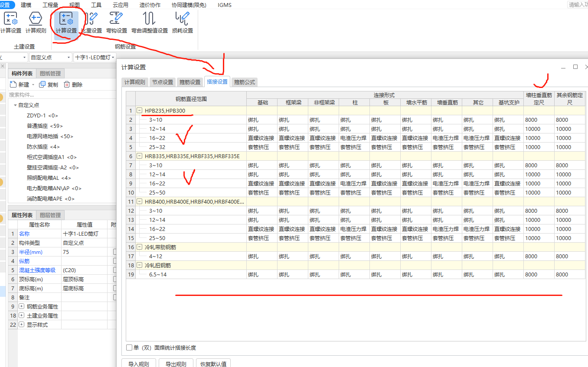588x367 pixels.
Task: Collapse the HPB235,HPB300 group row
Action: 140,110
